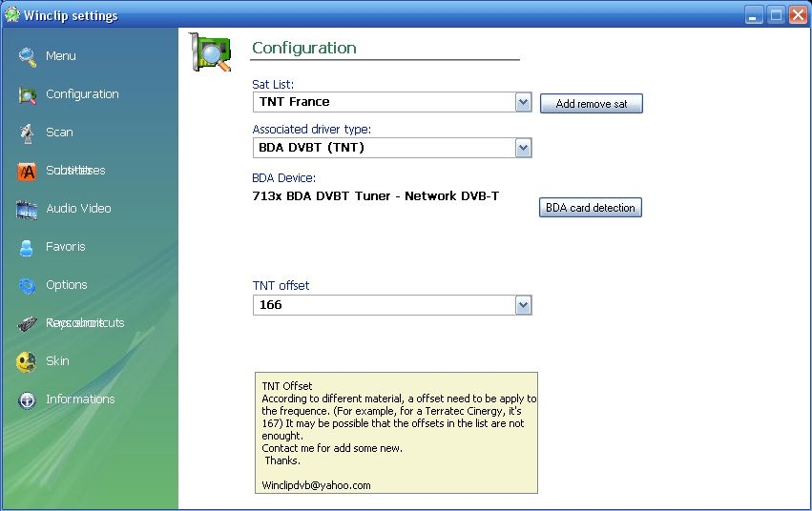Click the Winclip title bar app icon

pos(11,14)
